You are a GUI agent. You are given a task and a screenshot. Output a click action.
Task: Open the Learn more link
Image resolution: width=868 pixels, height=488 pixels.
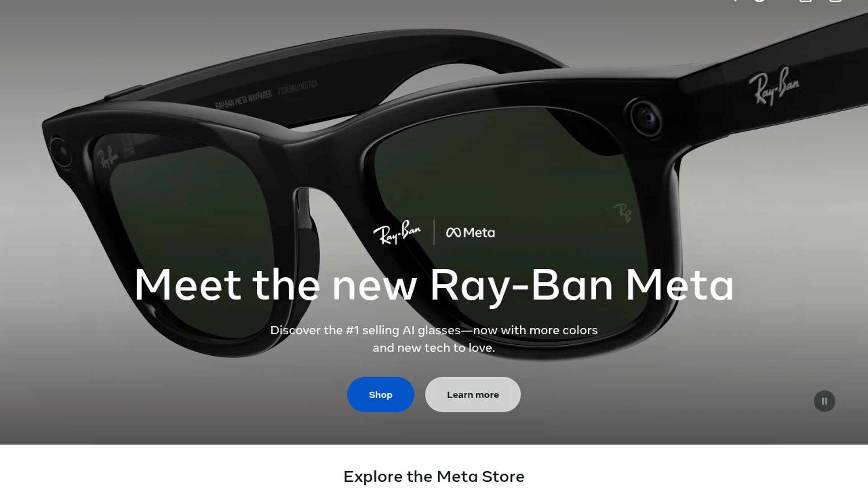pos(472,394)
